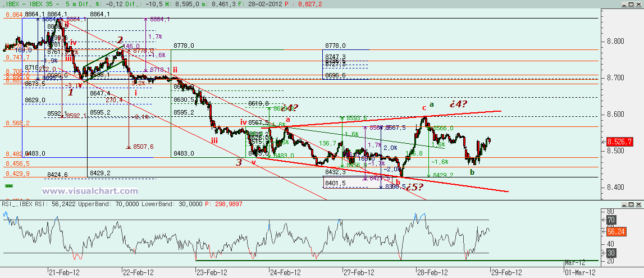Select the 8424,6 price annotation
644x278 pixels.
pyautogui.click(x=57, y=174)
